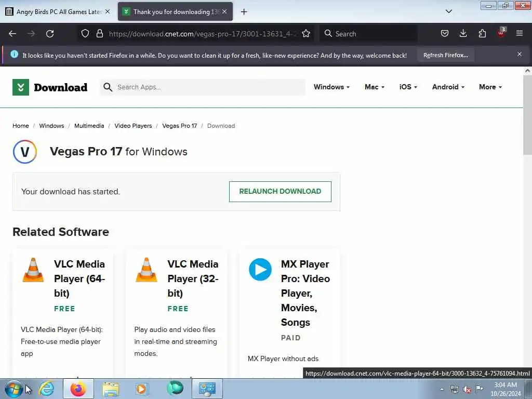
Task: Click the network tray icon
Action: coord(454,389)
